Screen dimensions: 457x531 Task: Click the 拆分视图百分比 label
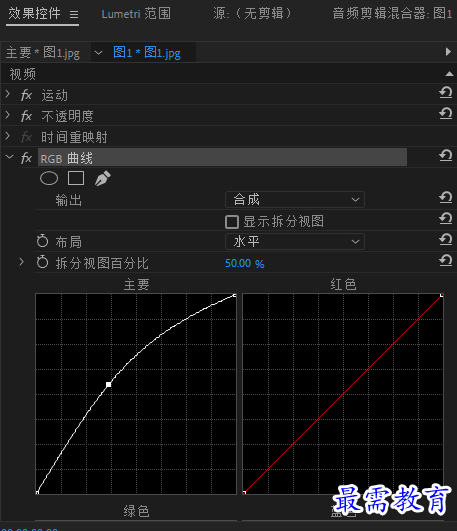102,263
